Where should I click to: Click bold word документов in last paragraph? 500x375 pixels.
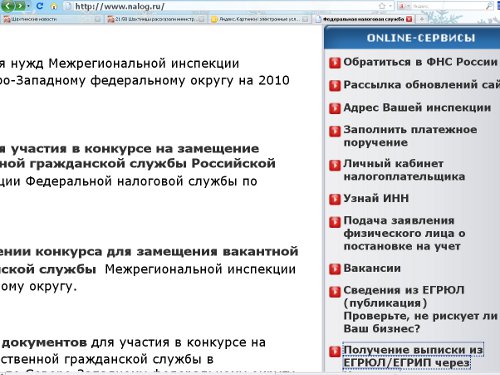(45, 342)
